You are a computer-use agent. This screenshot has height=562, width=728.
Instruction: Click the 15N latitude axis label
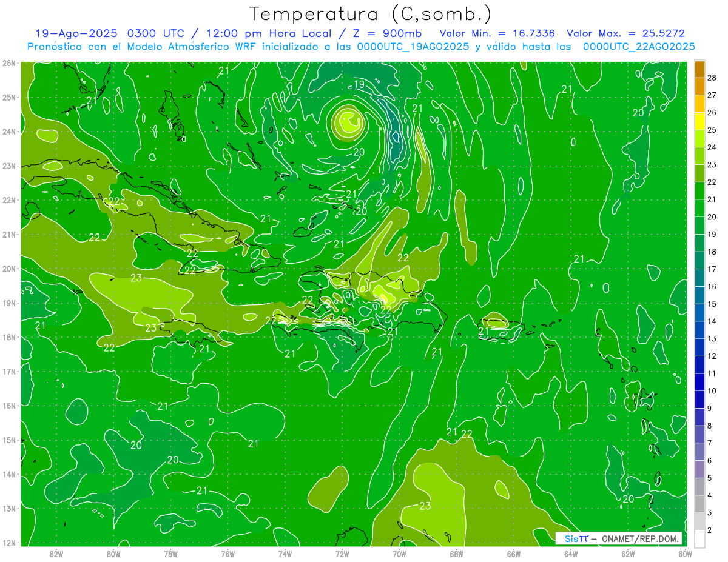[x=9, y=440]
